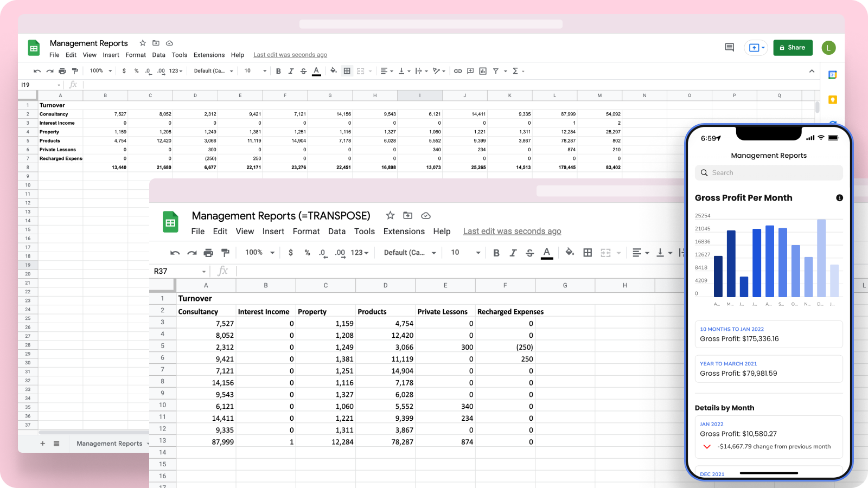Click the Google Calendar side panel icon
Viewport: 868px width, 488px height.
(832, 75)
